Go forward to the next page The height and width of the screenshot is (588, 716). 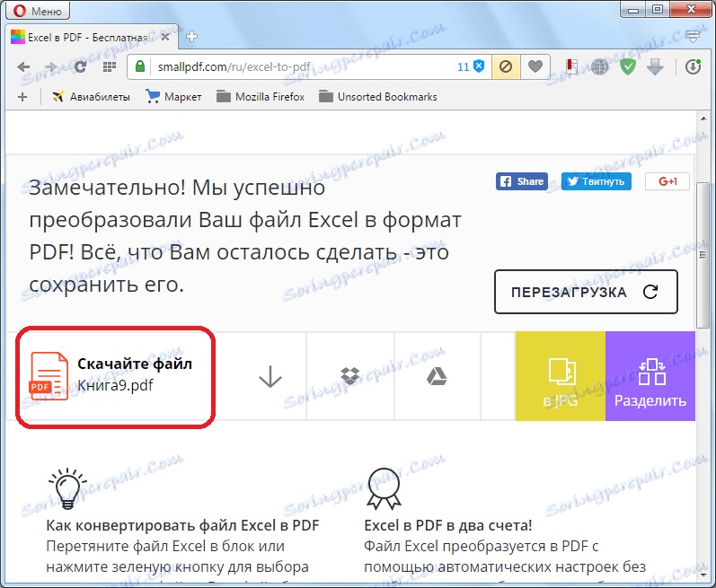[x=50, y=67]
